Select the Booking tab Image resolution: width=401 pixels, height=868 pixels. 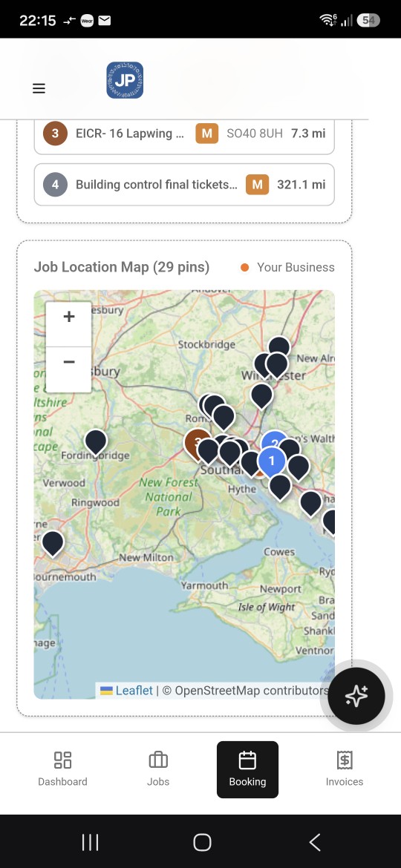click(247, 769)
